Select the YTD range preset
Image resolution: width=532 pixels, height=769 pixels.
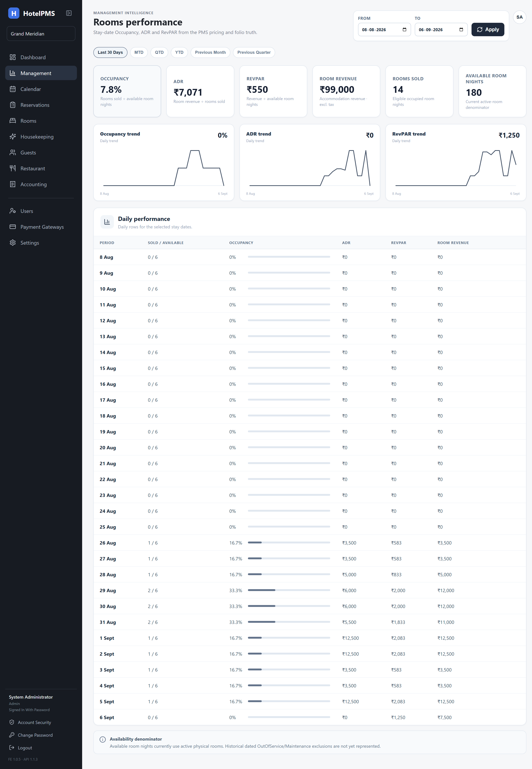click(x=179, y=52)
